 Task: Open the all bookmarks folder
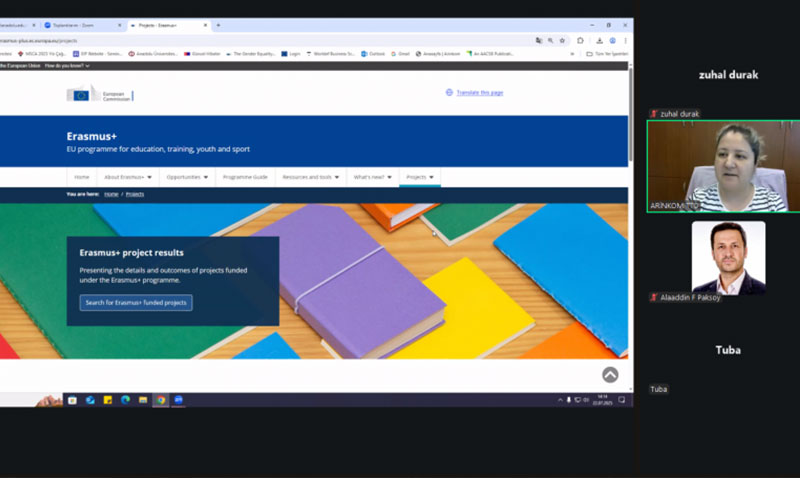(607, 54)
